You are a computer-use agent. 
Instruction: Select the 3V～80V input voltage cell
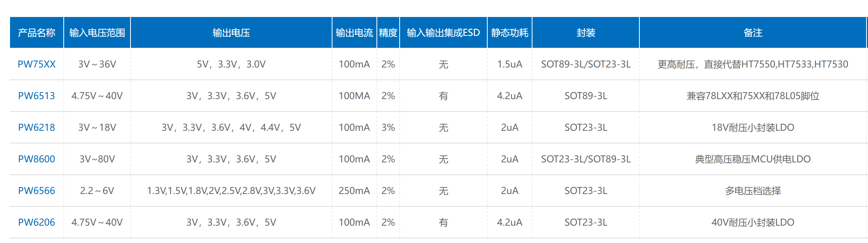[x=97, y=159]
